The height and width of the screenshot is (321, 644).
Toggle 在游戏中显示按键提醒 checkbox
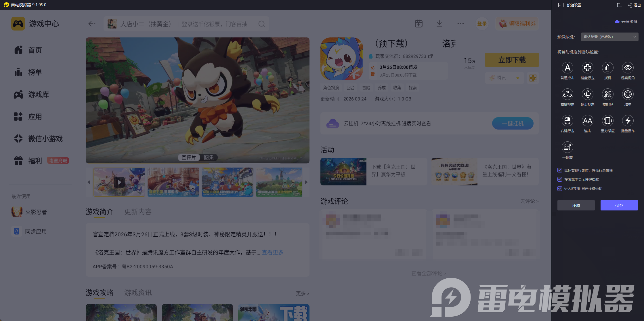(560, 179)
